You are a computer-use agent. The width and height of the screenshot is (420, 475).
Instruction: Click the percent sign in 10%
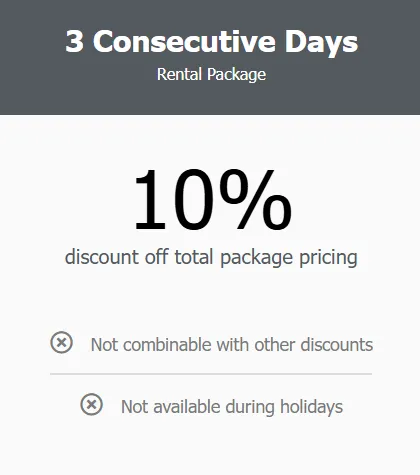[x=256, y=200]
